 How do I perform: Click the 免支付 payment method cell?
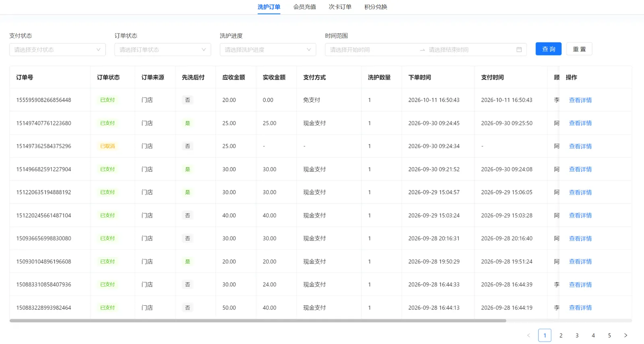312,100
